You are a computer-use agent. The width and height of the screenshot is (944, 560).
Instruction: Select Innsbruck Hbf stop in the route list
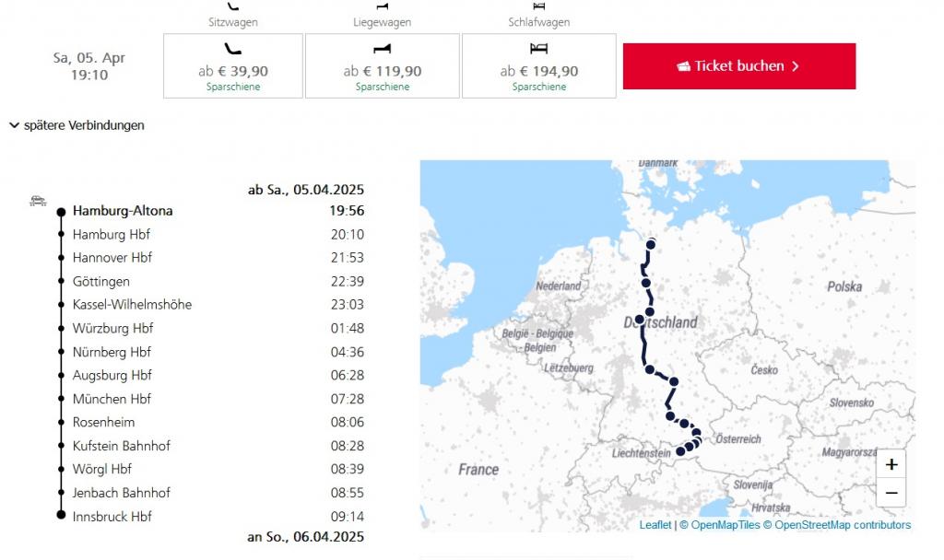pos(112,516)
